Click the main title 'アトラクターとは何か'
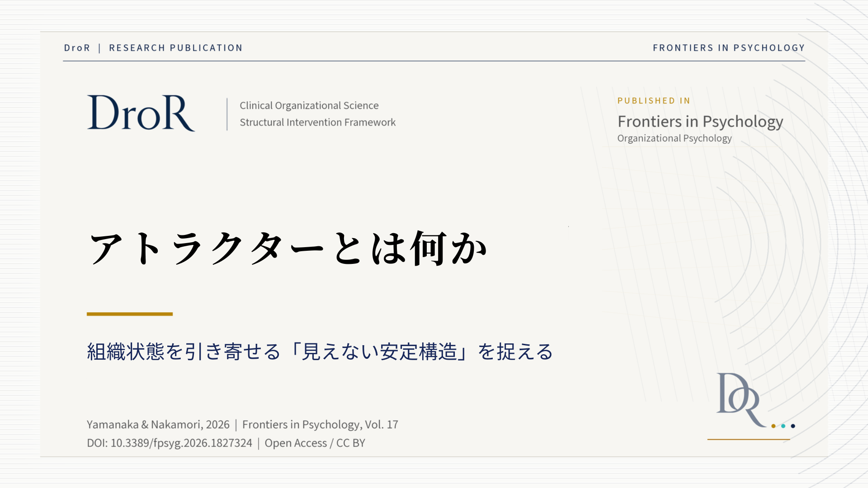868x488 pixels. [288, 248]
